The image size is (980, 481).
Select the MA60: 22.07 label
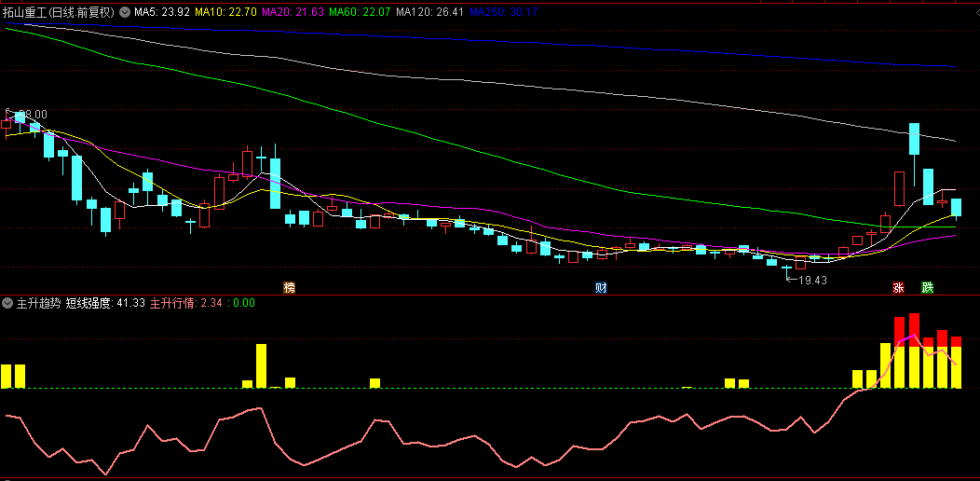(x=360, y=11)
